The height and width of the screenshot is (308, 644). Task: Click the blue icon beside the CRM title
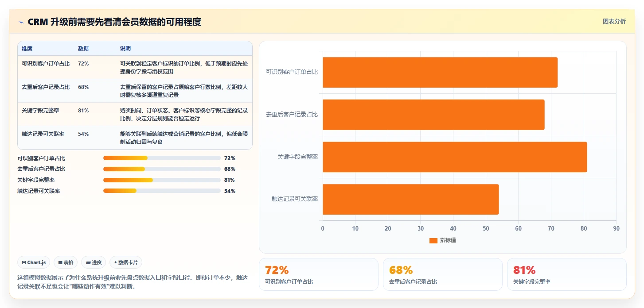(x=21, y=22)
